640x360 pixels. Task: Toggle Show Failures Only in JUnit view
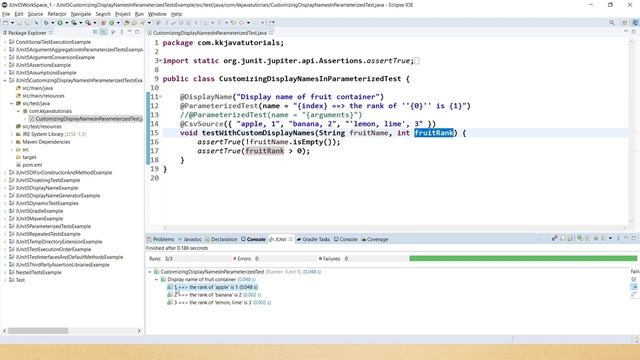pos(555,238)
